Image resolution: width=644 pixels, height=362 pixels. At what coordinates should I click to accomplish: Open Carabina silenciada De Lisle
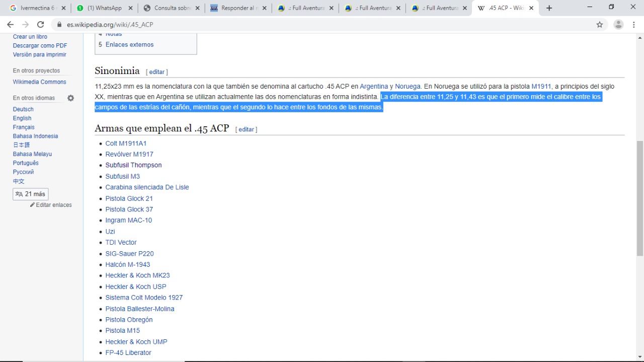point(147,187)
